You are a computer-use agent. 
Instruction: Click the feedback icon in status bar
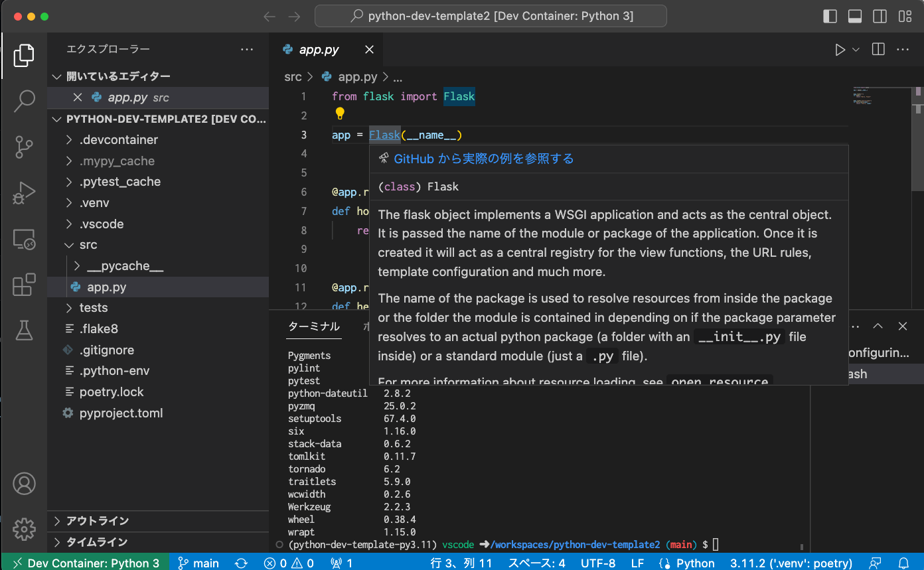click(x=876, y=563)
